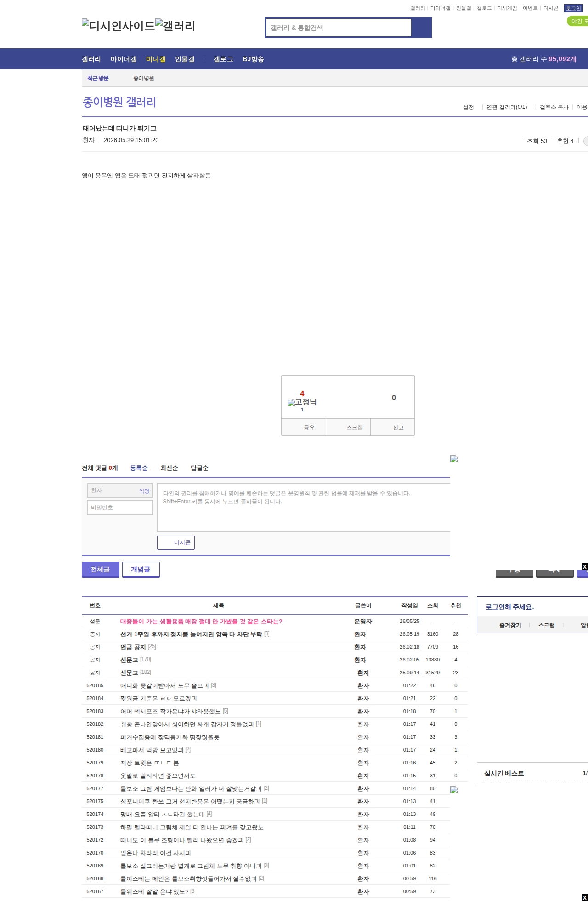The width and height of the screenshot is (588, 901).
Task: Open the 신문고 notice with [182] comments
Action: 129,673
